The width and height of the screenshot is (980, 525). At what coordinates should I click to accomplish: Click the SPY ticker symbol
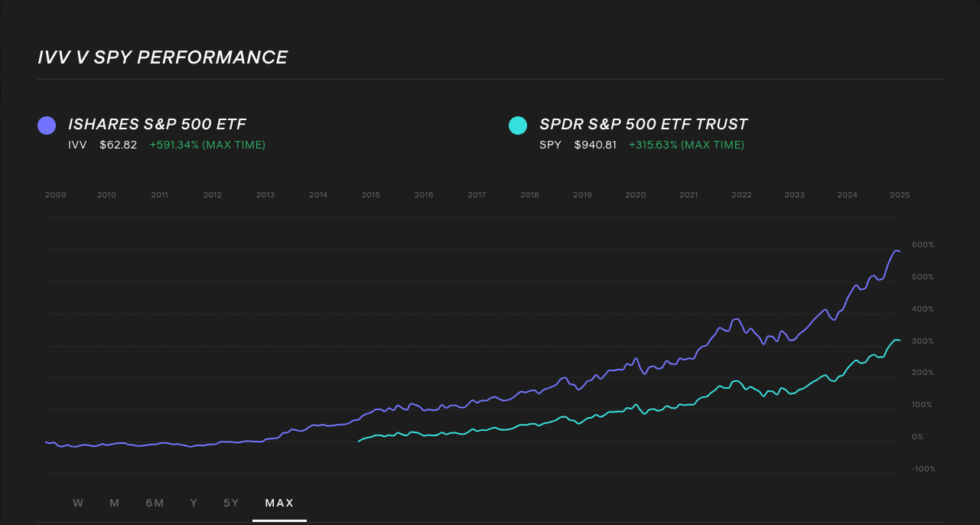click(550, 145)
